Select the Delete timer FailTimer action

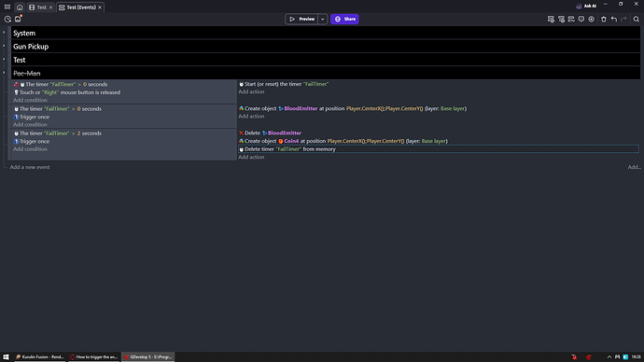pos(439,149)
